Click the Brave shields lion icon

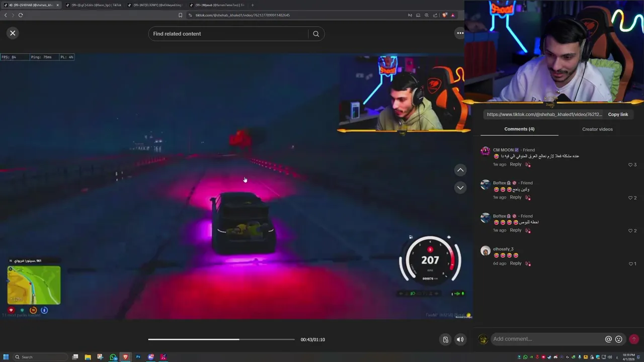[444, 15]
